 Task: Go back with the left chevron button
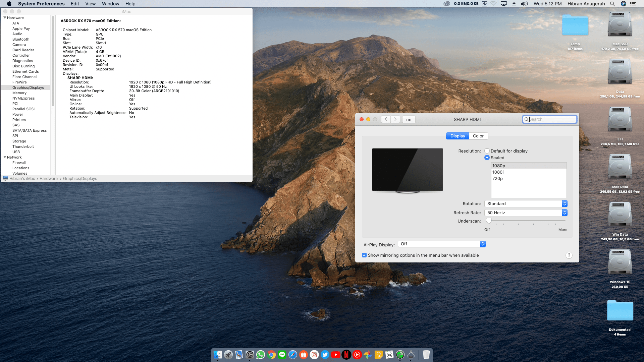pyautogui.click(x=386, y=119)
